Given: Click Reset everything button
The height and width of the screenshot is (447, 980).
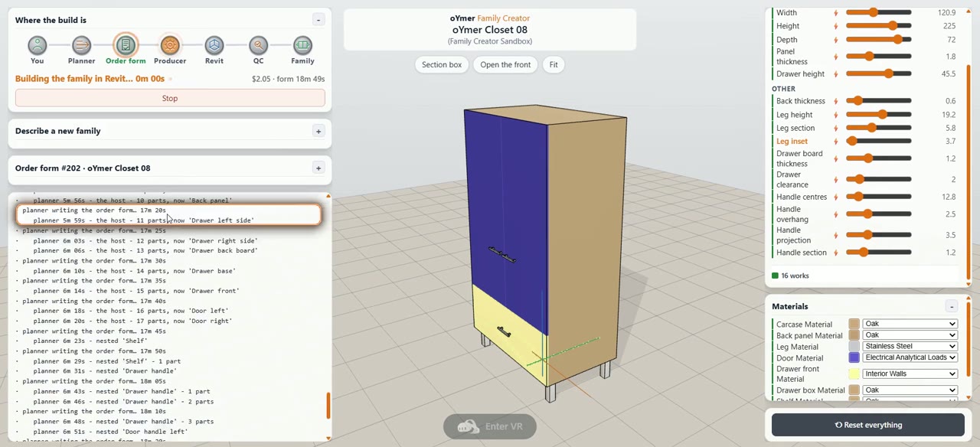Looking at the screenshot, I should 868,425.
